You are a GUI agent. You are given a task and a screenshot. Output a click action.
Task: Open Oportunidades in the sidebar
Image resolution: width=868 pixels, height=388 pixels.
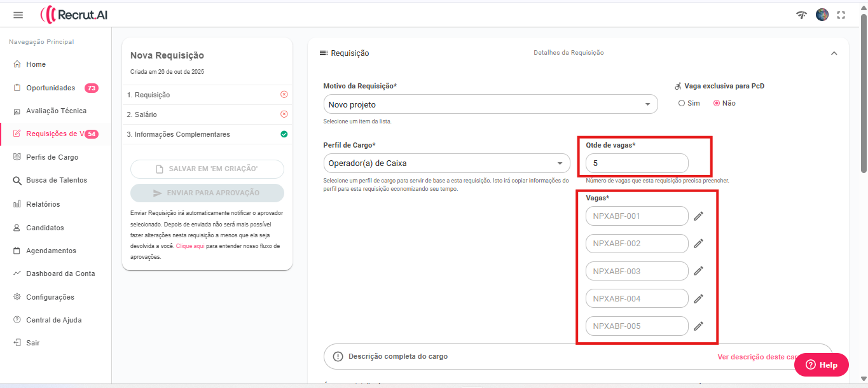[x=50, y=88]
